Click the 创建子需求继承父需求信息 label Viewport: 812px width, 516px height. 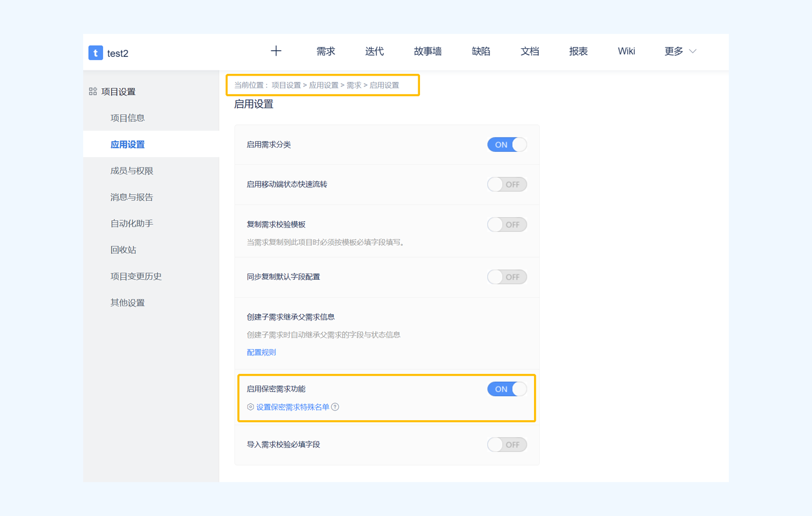tap(291, 317)
